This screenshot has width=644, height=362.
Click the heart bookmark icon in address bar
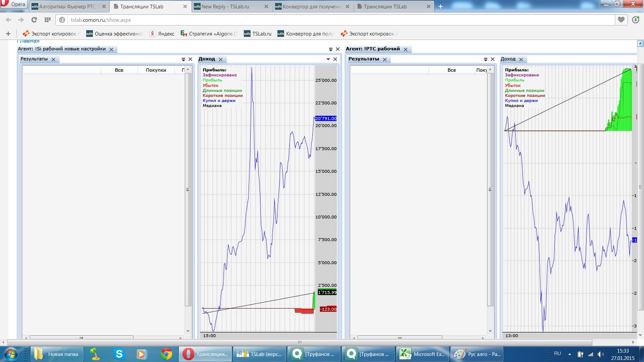coord(621,20)
